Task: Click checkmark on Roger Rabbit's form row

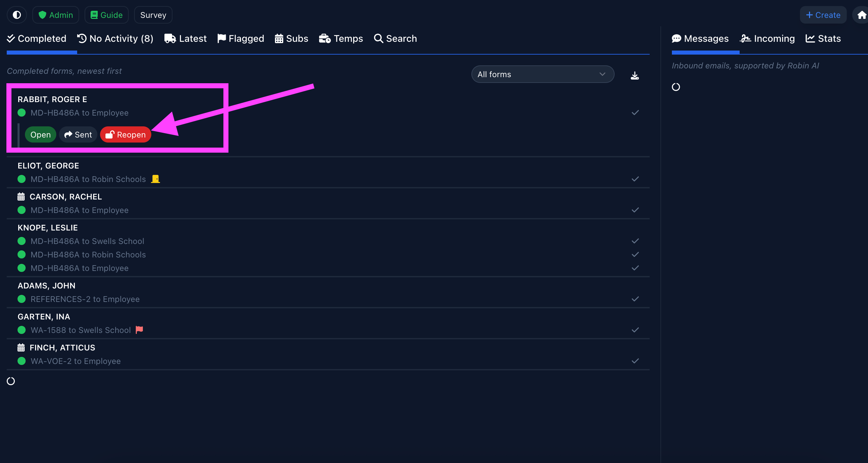Action: click(635, 113)
